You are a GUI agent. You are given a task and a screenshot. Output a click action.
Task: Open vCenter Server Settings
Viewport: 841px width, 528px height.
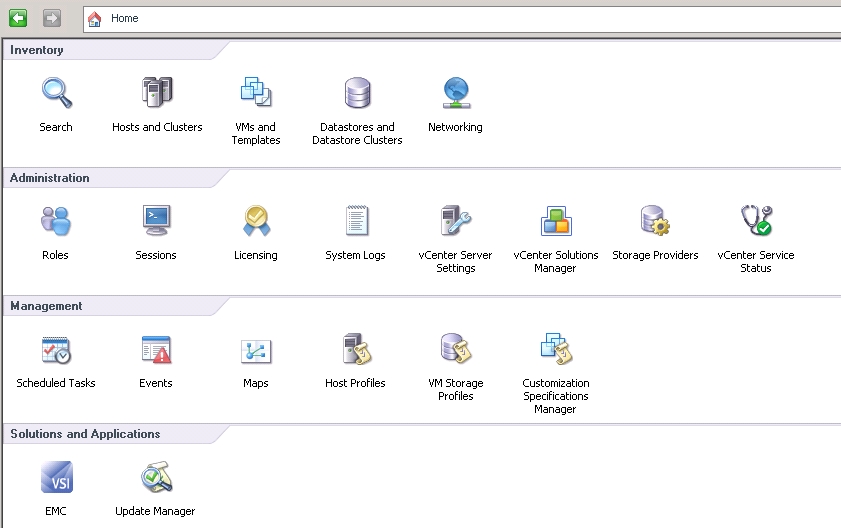click(455, 220)
